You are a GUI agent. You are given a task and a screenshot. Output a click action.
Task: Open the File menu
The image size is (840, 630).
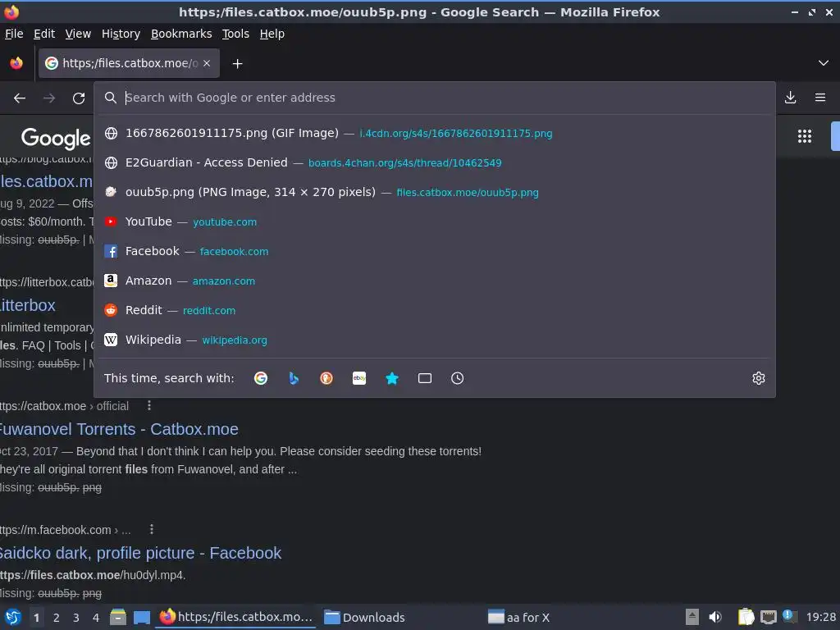[x=14, y=34]
